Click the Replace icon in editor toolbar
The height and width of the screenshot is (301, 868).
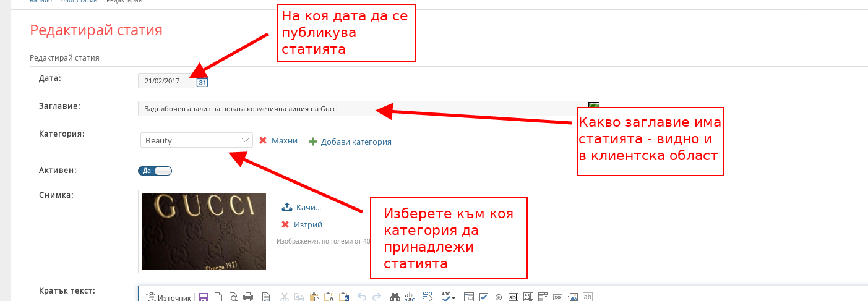pyautogui.click(x=410, y=297)
